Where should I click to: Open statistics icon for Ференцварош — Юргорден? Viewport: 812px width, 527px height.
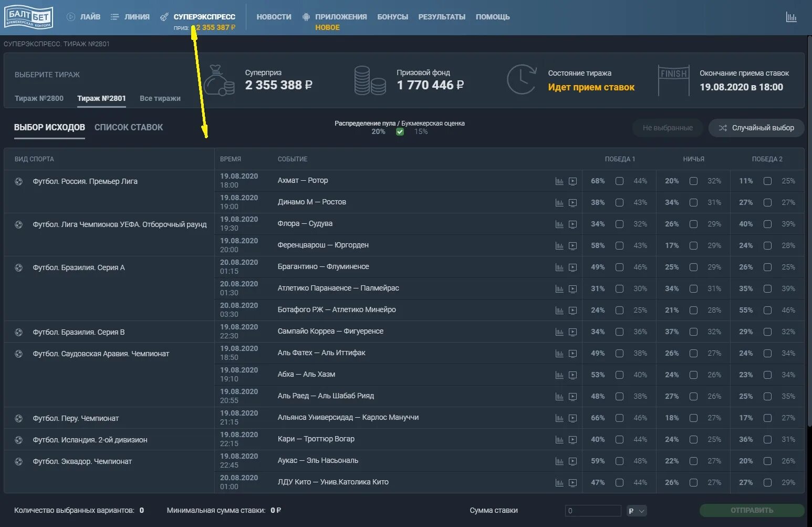[x=559, y=246]
